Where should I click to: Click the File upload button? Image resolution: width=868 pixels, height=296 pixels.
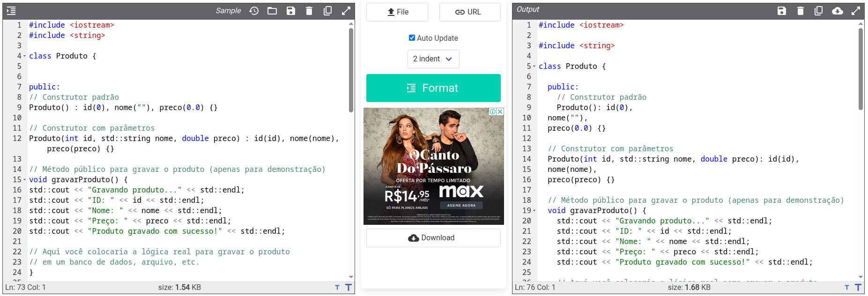click(x=397, y=12)
